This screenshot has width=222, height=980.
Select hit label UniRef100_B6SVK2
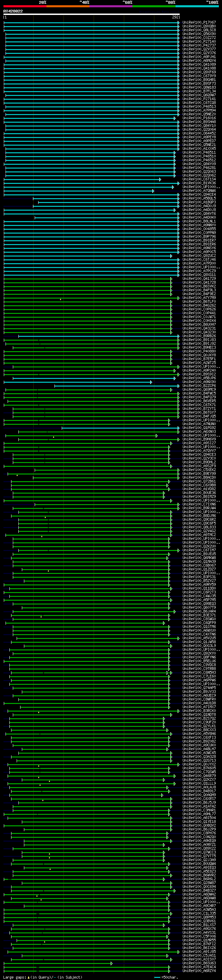(x=199, y=286)
